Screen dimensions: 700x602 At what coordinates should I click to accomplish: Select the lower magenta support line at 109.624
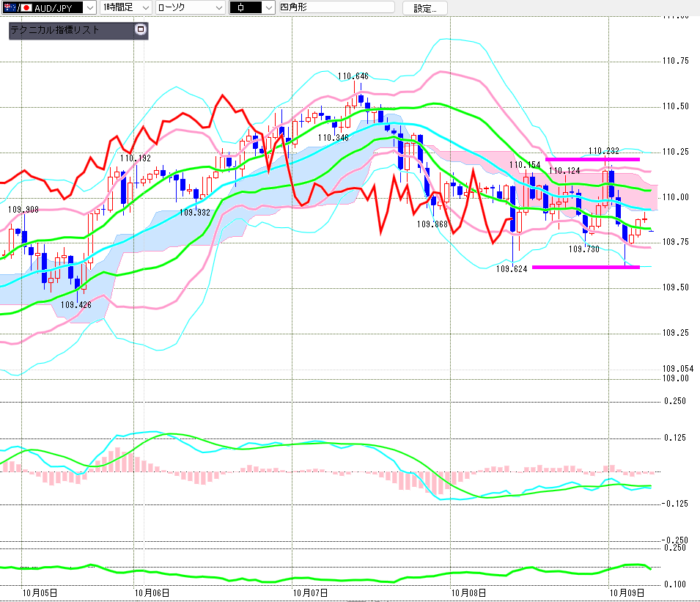point(586,267)
